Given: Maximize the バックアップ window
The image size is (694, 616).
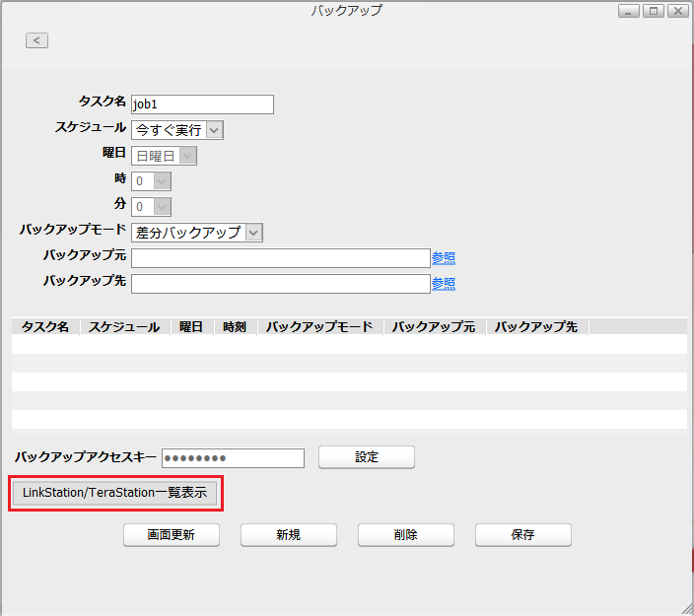Looking at the screenshot, I should pyautogui.click(x=654, y=11).
